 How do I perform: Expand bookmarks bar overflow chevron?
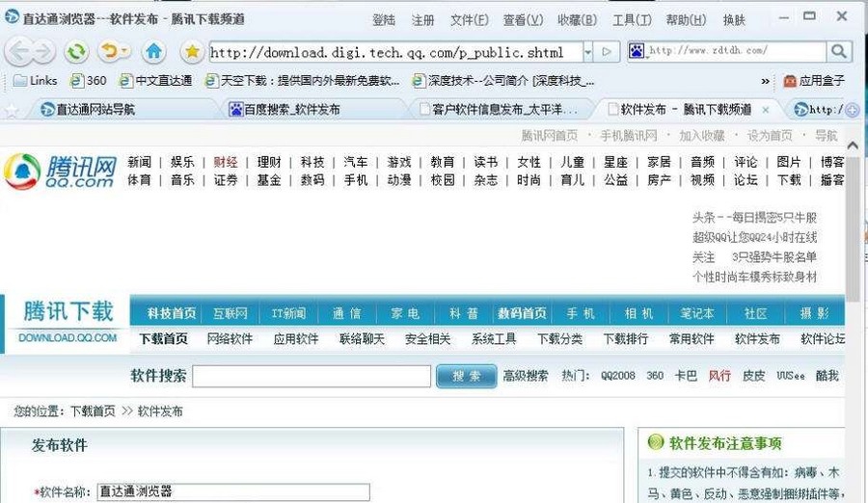pos(765,81)
